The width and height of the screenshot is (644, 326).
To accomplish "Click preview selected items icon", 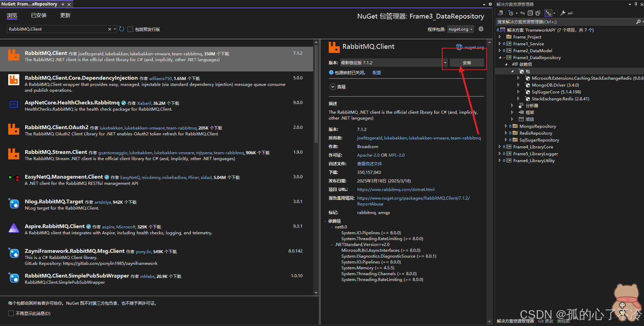I will [x=570, y=13].
